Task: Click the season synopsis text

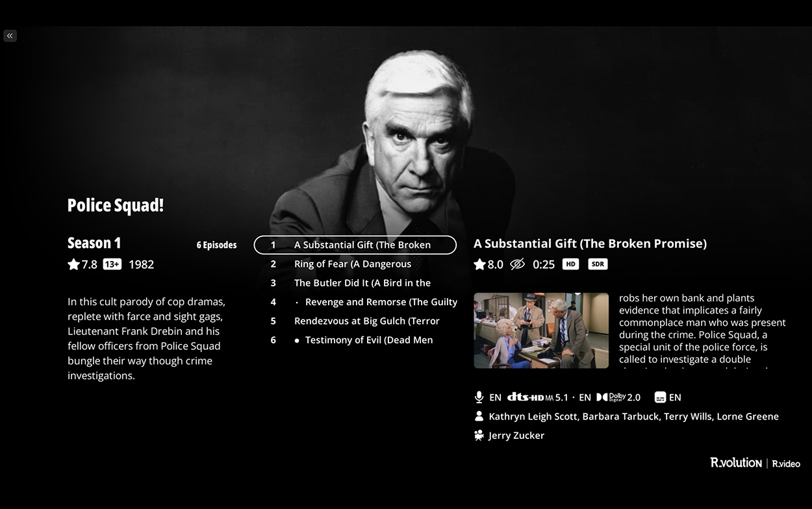Action: coord(147,338)
